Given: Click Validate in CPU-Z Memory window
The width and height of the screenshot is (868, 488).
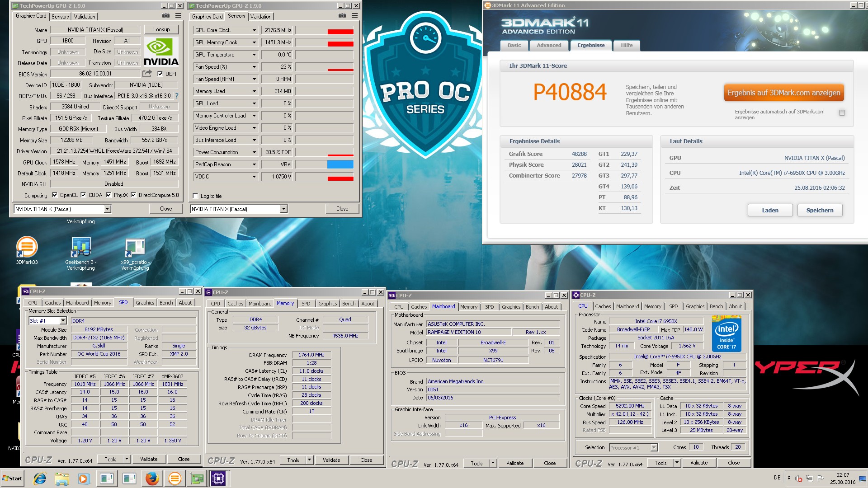Looking at the screenshot, I should coord(331,460).
